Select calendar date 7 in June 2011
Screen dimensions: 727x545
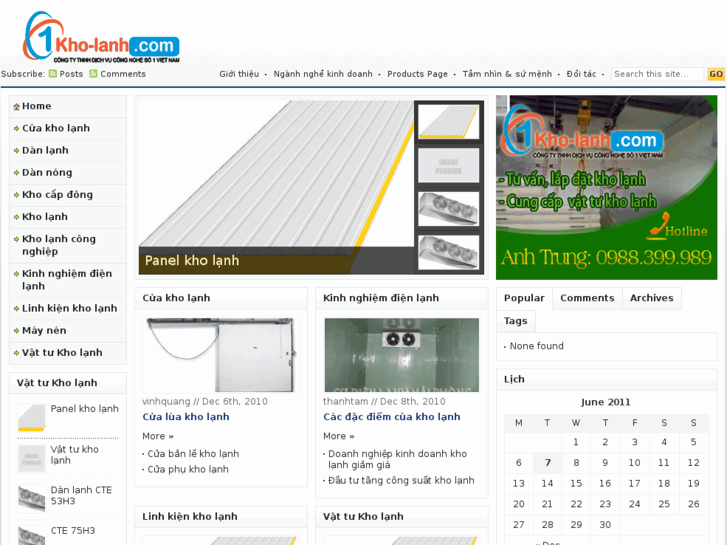[x=548, y=463]
